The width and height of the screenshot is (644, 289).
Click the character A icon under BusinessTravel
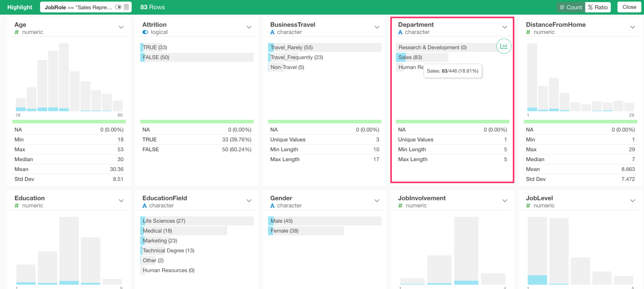coord(272,32)
